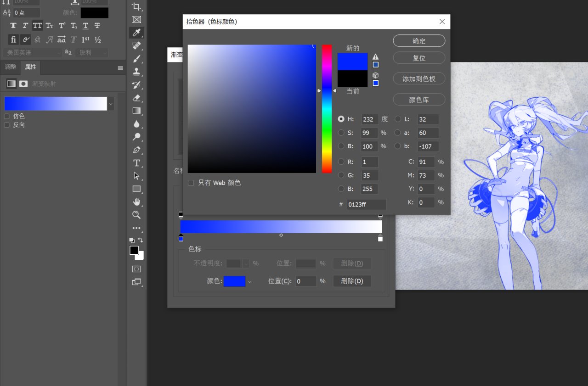Change the screen mode
The width and height of the screenshot is (588, 386).
(136, 282)
